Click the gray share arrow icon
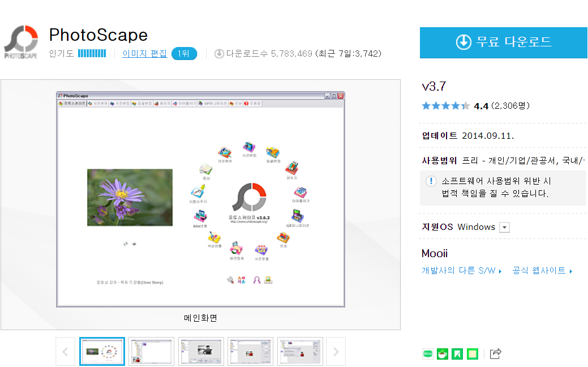This screenshot has height=367, width=588. [495, 353]
